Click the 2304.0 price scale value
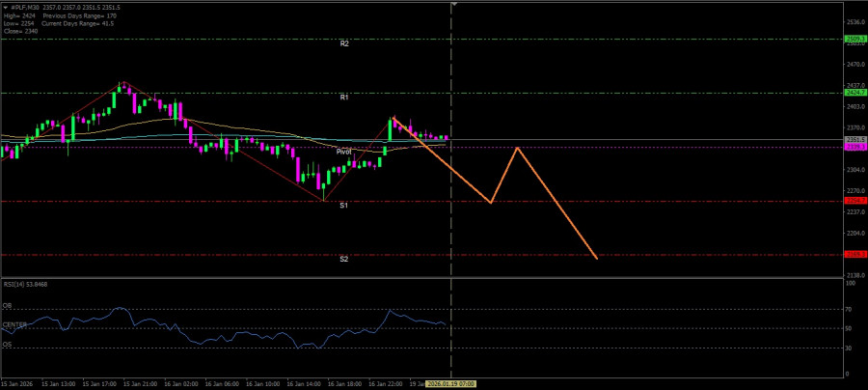 tap(856, 170)
